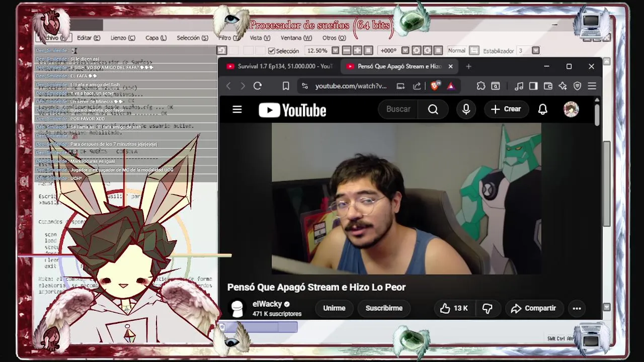Viewport: 644px width, 362px height.
Task: Click the YouTube video player
Action: coord(407,199)
